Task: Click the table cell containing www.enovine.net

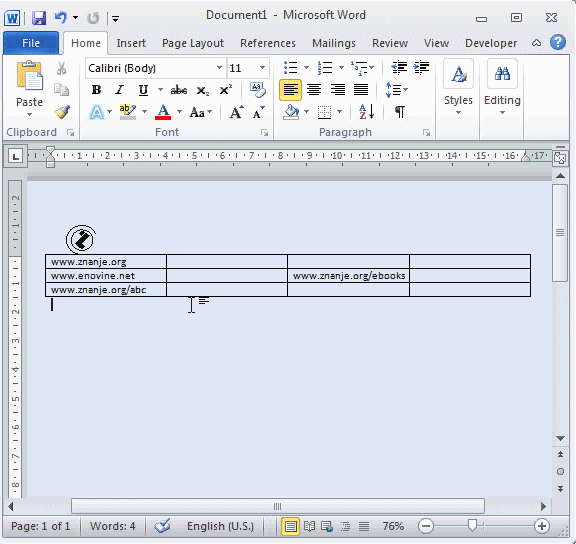Action: click(x=106, y=275)
